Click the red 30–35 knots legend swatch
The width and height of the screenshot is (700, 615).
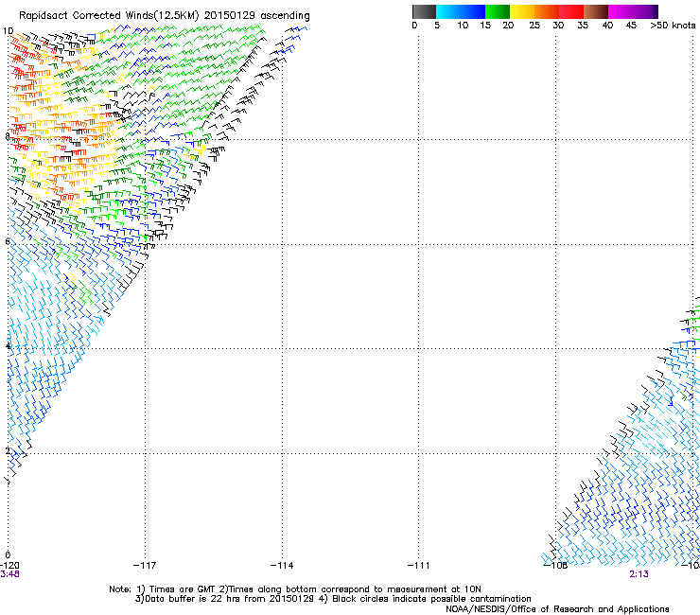tap(571, 11)
